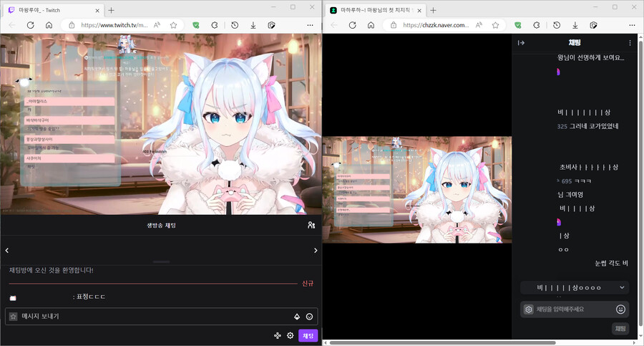644x346 pixels.
Task: Click chat message 그러네 코가있었네
Action: coord(593,126)
